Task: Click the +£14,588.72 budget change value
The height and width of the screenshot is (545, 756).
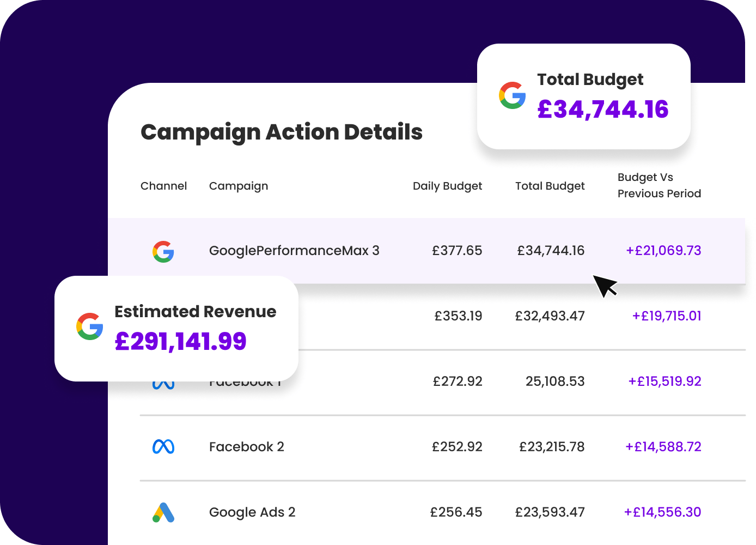Action: pos(663,447)
